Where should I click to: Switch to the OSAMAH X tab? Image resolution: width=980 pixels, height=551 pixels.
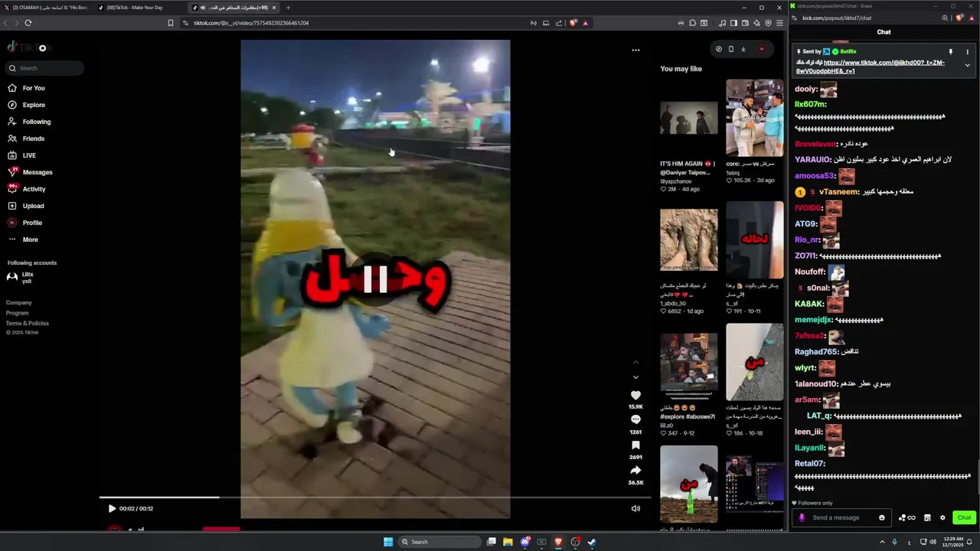coord(46,8)
